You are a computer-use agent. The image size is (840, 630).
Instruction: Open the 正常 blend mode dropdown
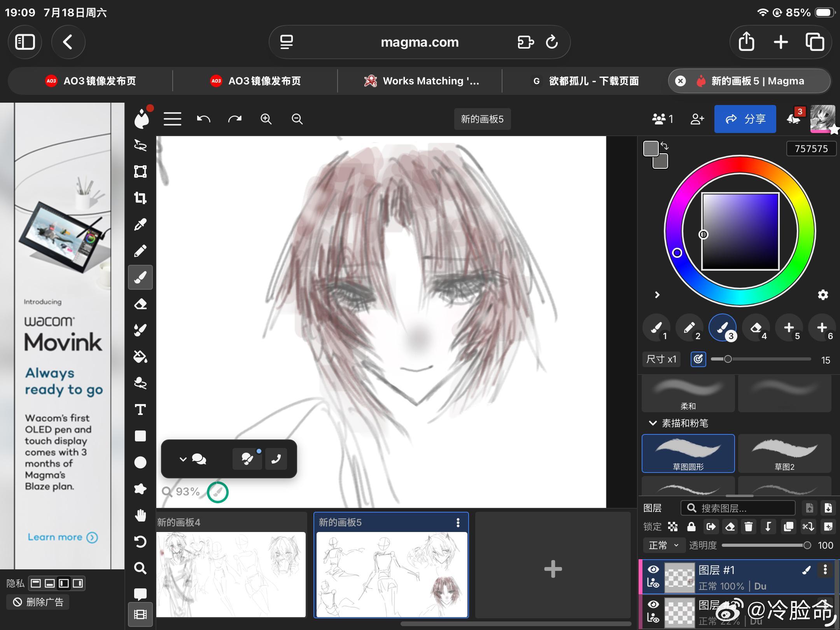[x=663, y=545]
